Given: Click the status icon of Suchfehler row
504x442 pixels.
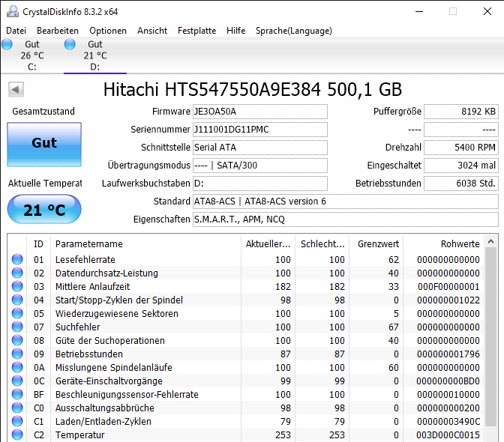Looking at the screenshot, I should (17, 327).
